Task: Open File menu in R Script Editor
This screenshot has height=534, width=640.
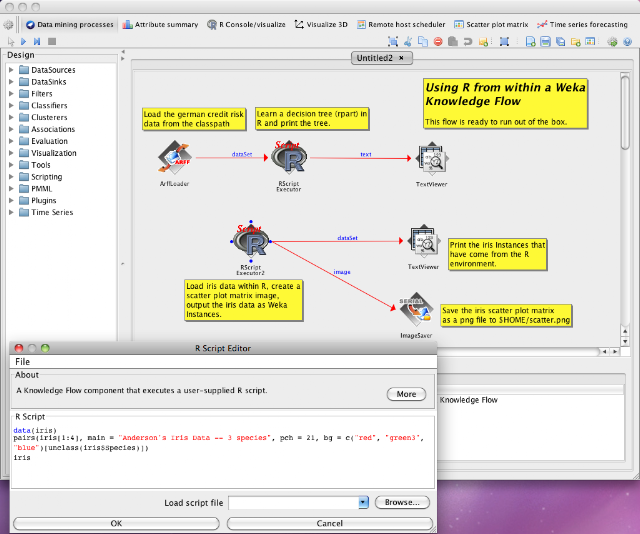Action: [x=22, y=362]
